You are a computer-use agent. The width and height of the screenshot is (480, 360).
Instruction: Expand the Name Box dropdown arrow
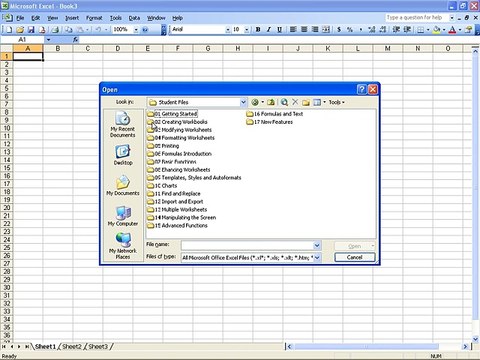coord(49,40)
